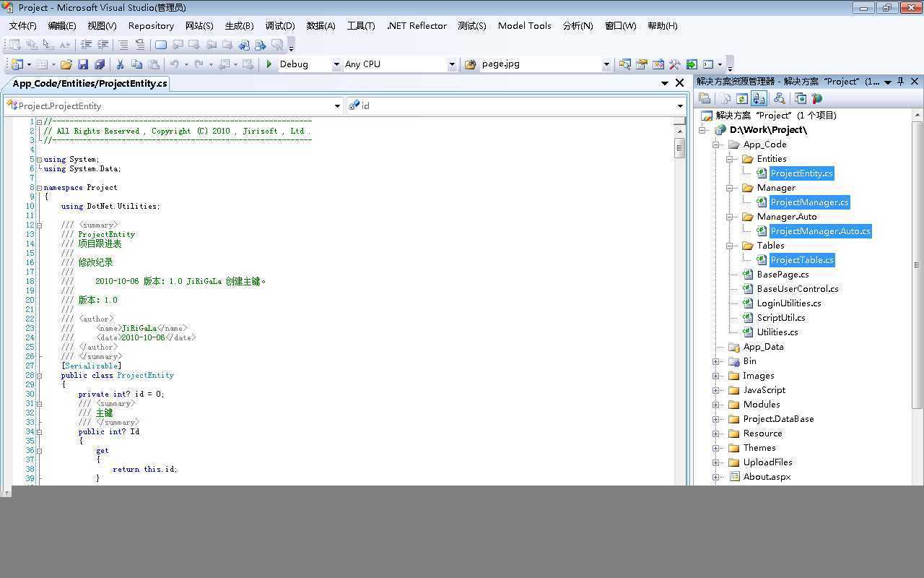Open the Any CPU platform dropdown
The image size is (924, 578).
pos(452,64)
